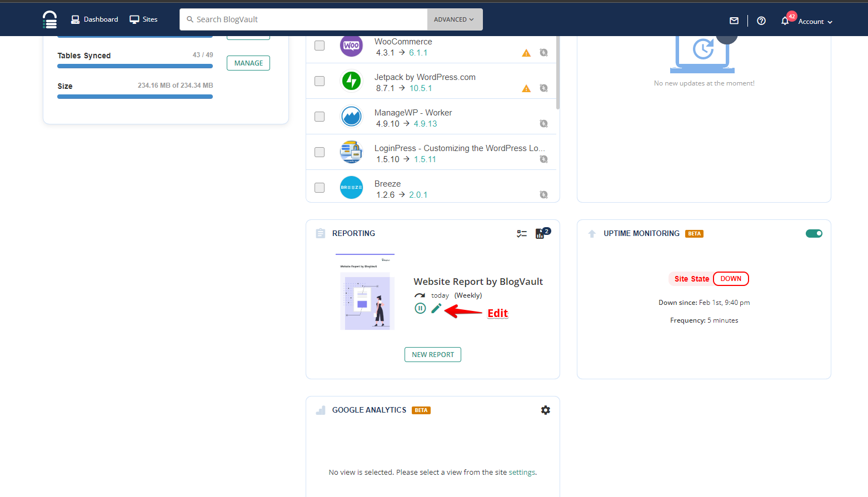Check the WooCommerce plugin checkbox
The width and height of the screenshot is (868, 497).
(x=320, y=46)
